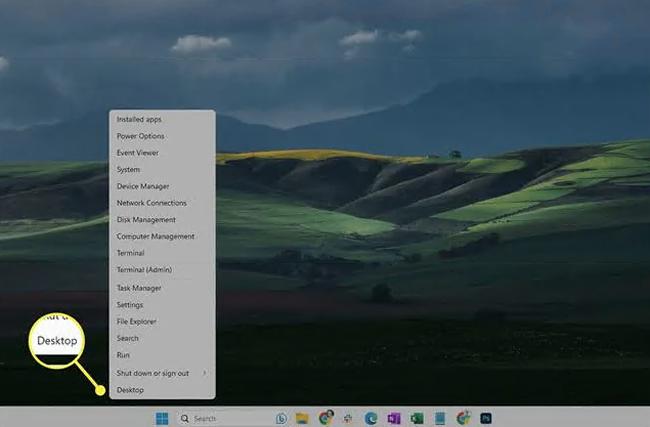Click the Bing icon in the search box
This screenshot has height=427, width=650.
281,418
